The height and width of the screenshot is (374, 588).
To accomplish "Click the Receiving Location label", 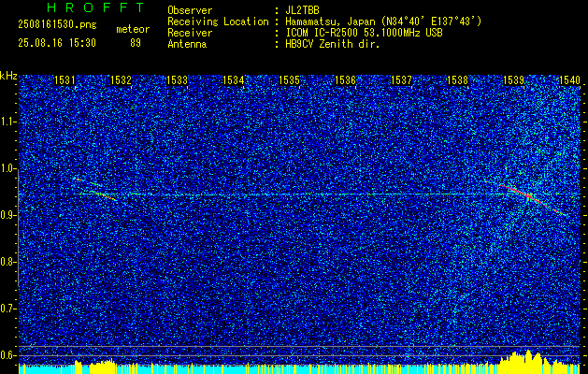I will 218,22.
